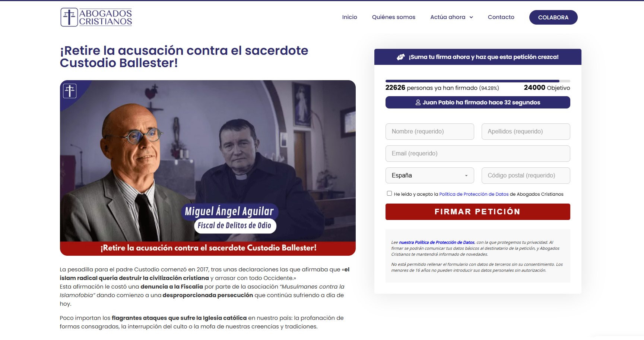Image resolution: width=644 pixels, height=340 pixels.
Task: Go to Inicio in the navigation
Action: point(349,17)
